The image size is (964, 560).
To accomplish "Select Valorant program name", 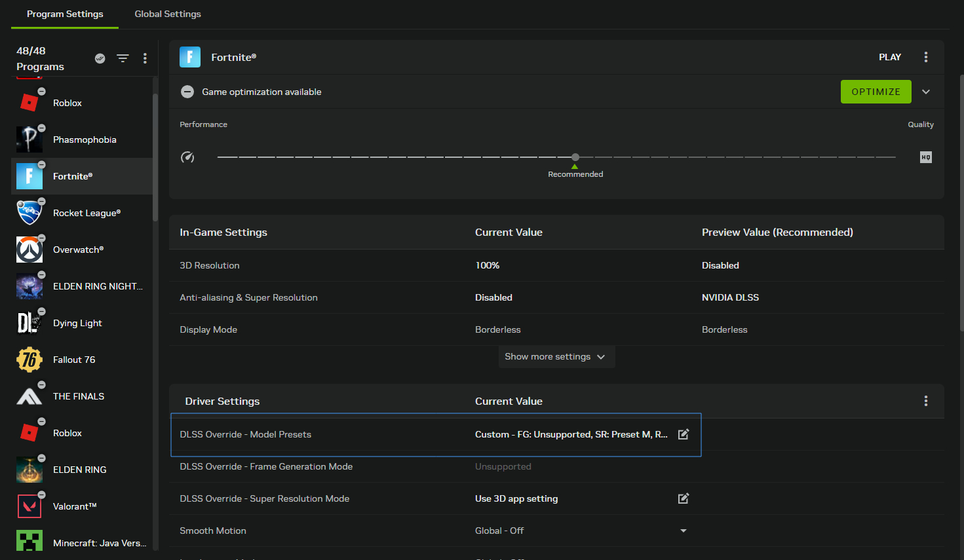I will pyautogui.click(x=75, y=506).
